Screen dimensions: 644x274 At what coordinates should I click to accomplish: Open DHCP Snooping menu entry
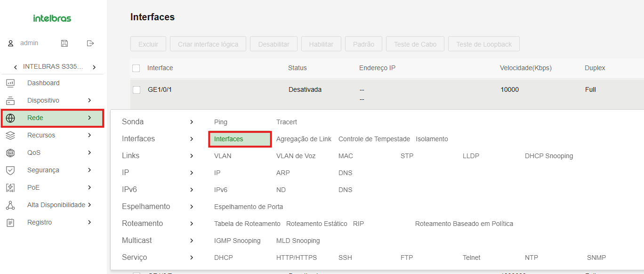548,156
